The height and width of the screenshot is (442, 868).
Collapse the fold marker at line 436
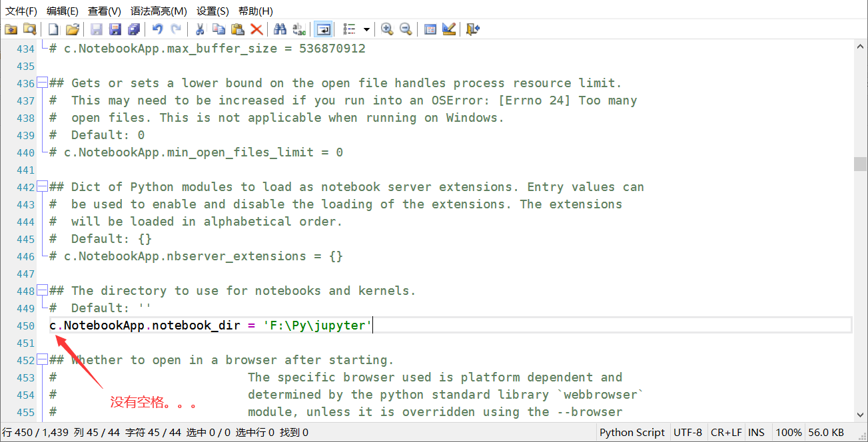coord(42,83)
